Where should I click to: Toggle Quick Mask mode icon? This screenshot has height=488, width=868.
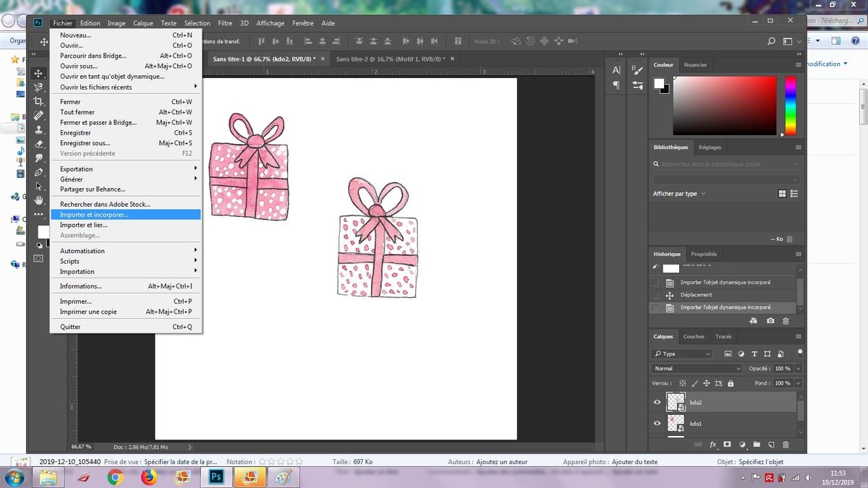point(38,258)
